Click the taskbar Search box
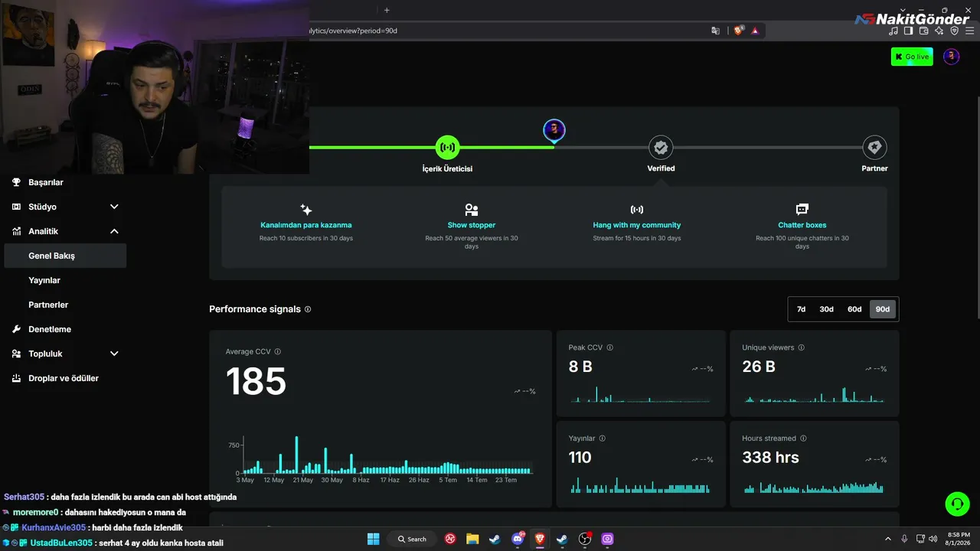 [x=413, y=539]
